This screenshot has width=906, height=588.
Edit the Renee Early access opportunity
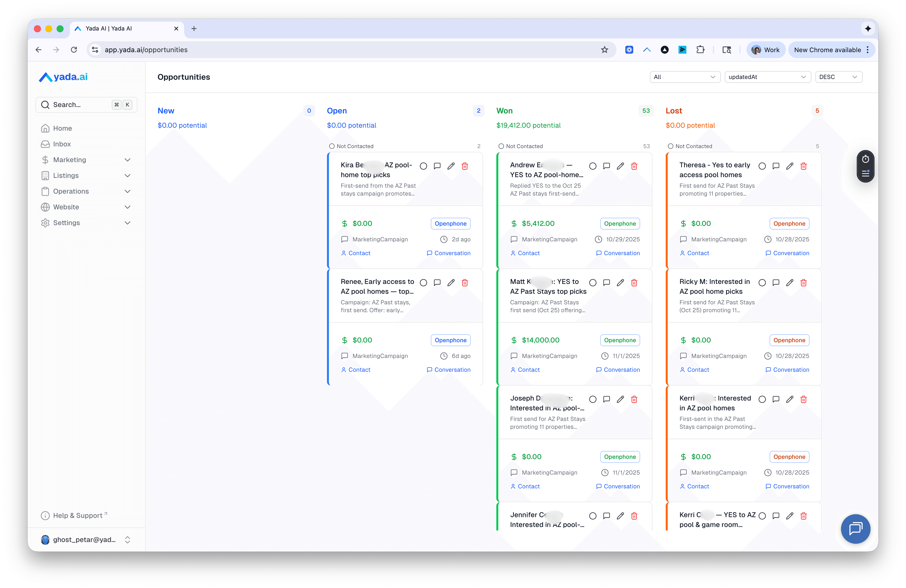pos(451,283)
